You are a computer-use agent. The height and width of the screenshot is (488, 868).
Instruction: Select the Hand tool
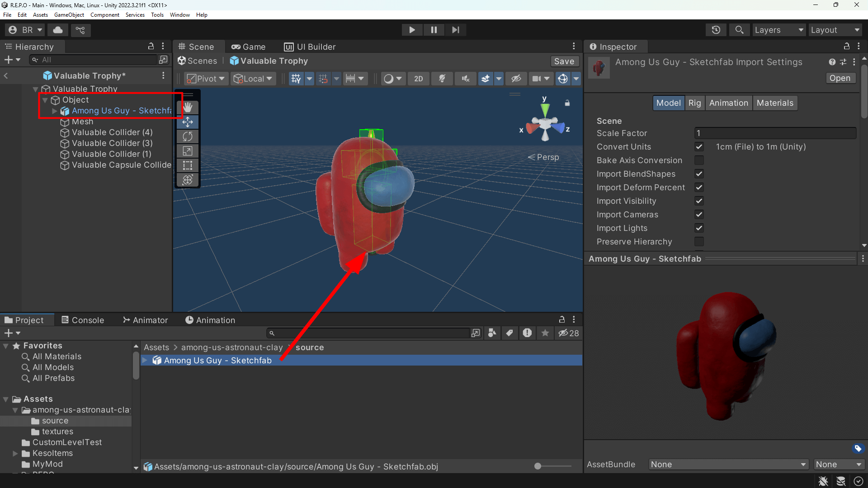pos(187,107)
